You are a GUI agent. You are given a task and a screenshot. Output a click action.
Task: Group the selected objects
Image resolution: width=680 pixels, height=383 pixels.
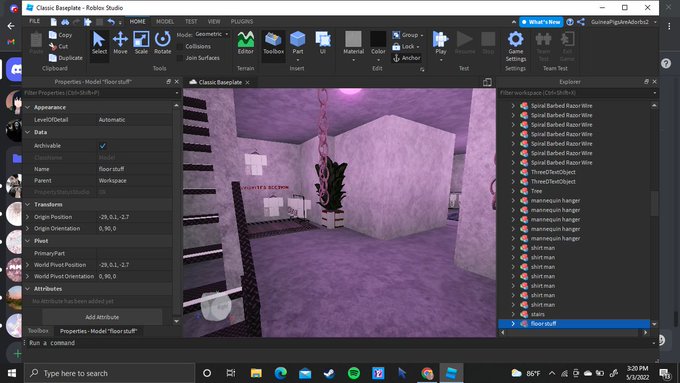click(x=408, y=35)
